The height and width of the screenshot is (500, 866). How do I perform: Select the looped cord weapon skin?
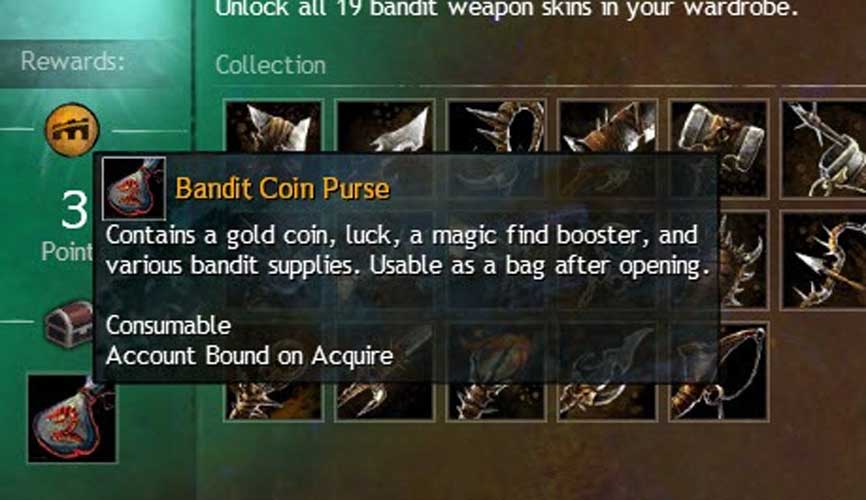719,371
